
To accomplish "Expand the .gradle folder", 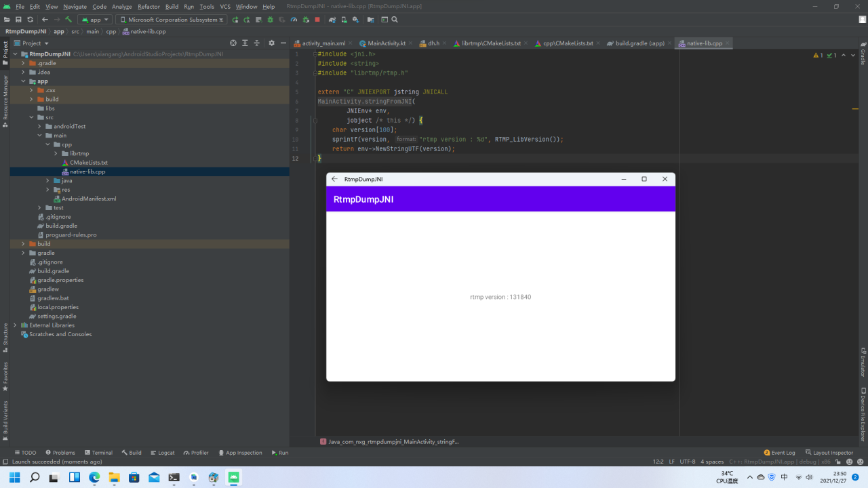I will tap(23, 63).
